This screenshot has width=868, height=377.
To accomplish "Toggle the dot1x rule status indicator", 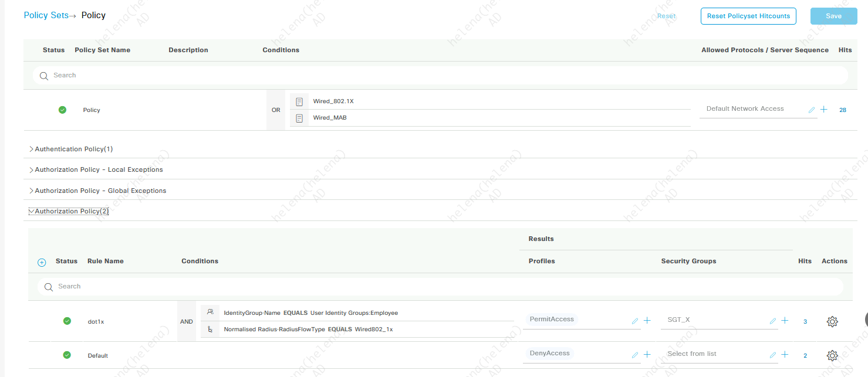I will tap(67, 321).
